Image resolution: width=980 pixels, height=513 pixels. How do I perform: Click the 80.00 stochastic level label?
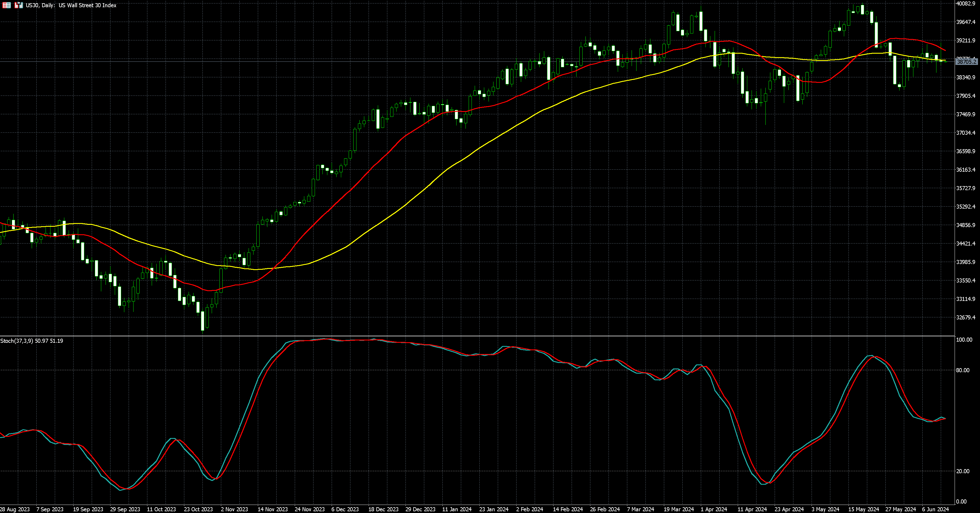pos(962,370)
